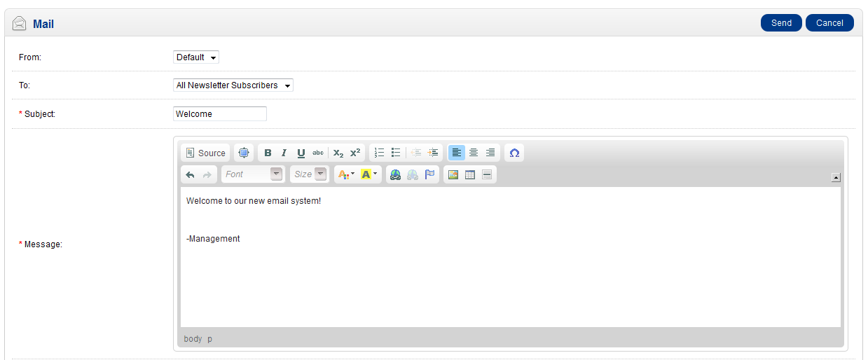Open the Font dropdown
Image resolution: width=868 pixels, height=360 pixels.
(252, 174)
